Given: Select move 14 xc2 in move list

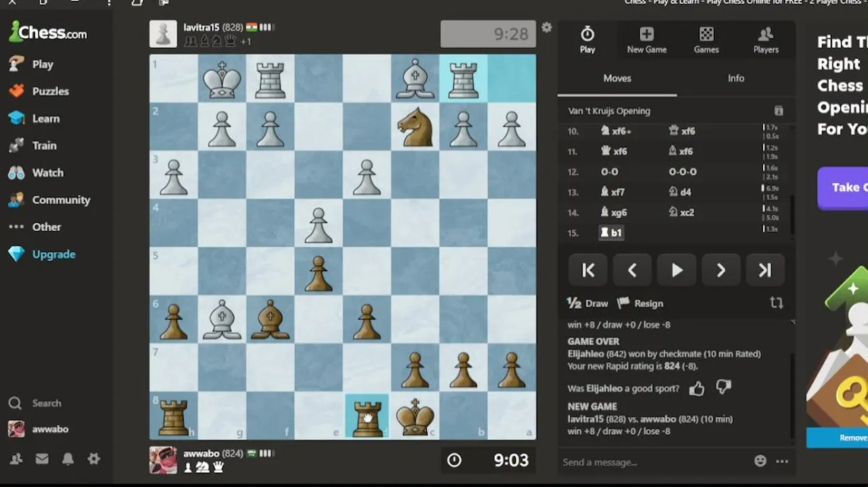Looking at the screenshot, I should pos(682,212).
